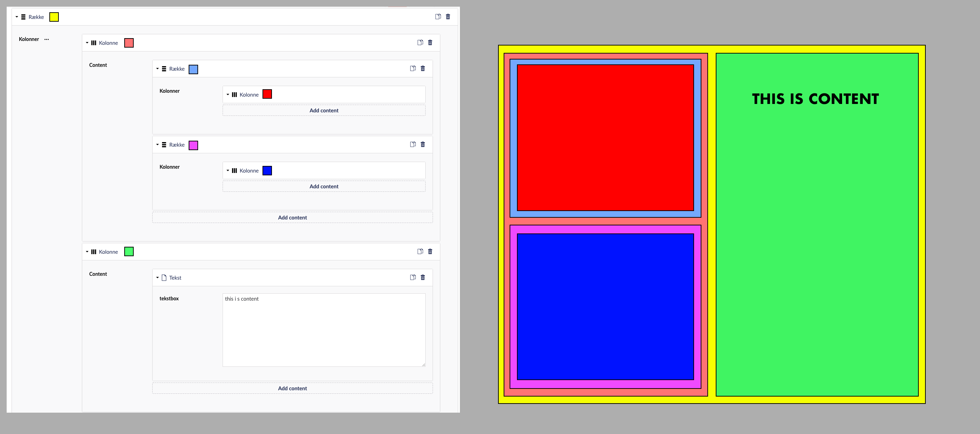The height and width of the screenshot is (434, 980).
Task: Copy the Tekst content block
Action: (413, 277)
